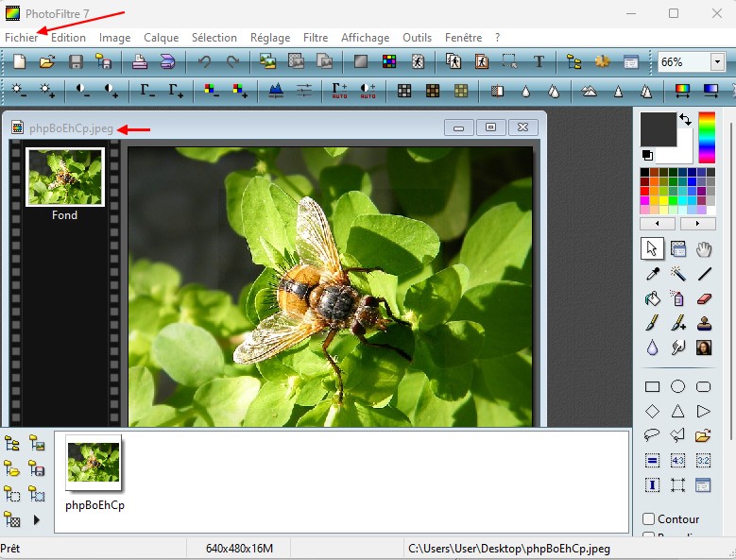Select the Line tool
The image size is (736, 560).
tap(704, 274)
